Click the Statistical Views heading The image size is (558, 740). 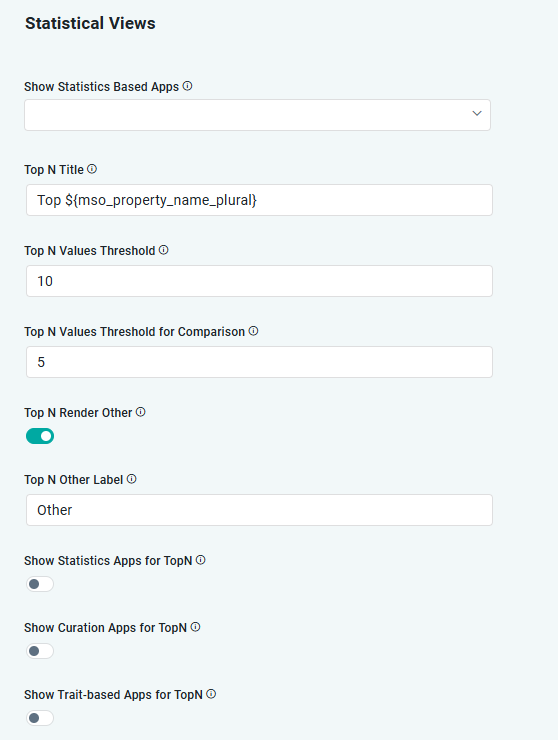(x=90, y=23)
